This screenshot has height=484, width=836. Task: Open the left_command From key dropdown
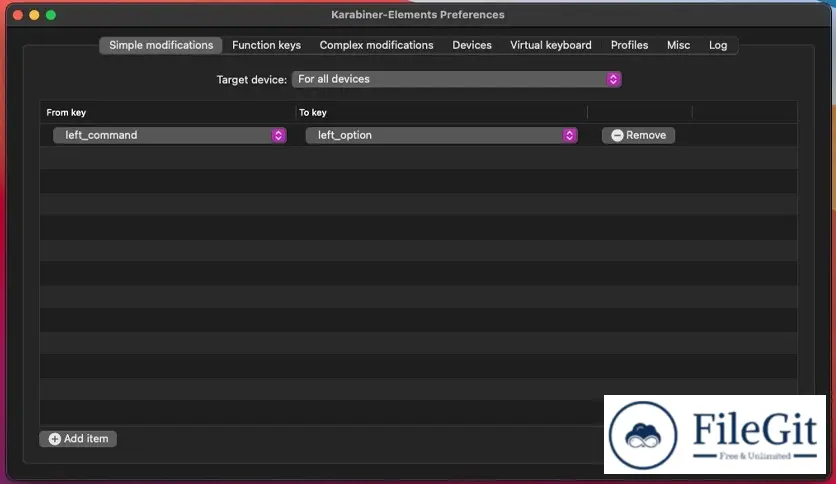coord(170,135)
